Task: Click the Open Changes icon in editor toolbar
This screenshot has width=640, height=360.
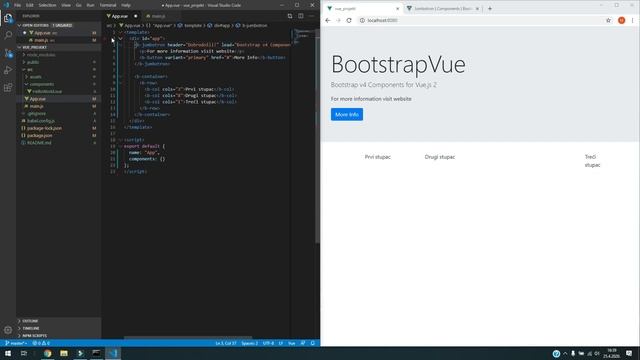Action: tap(290, 16)
